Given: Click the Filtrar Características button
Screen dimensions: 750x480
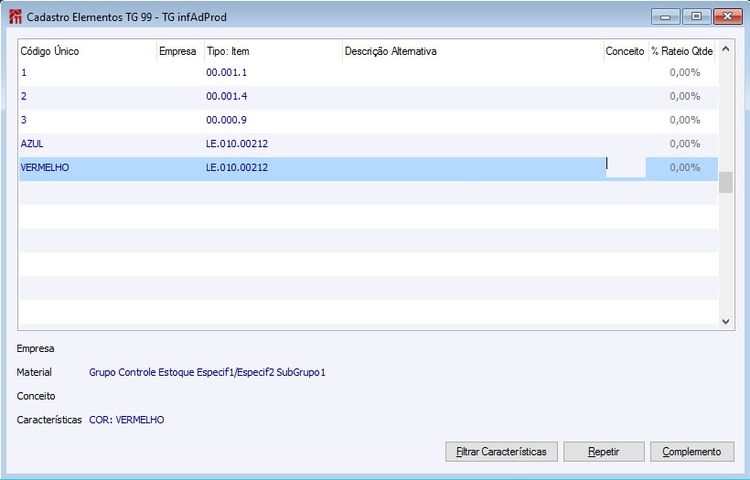Looking at the screenshot, I should tap(501, 451).
